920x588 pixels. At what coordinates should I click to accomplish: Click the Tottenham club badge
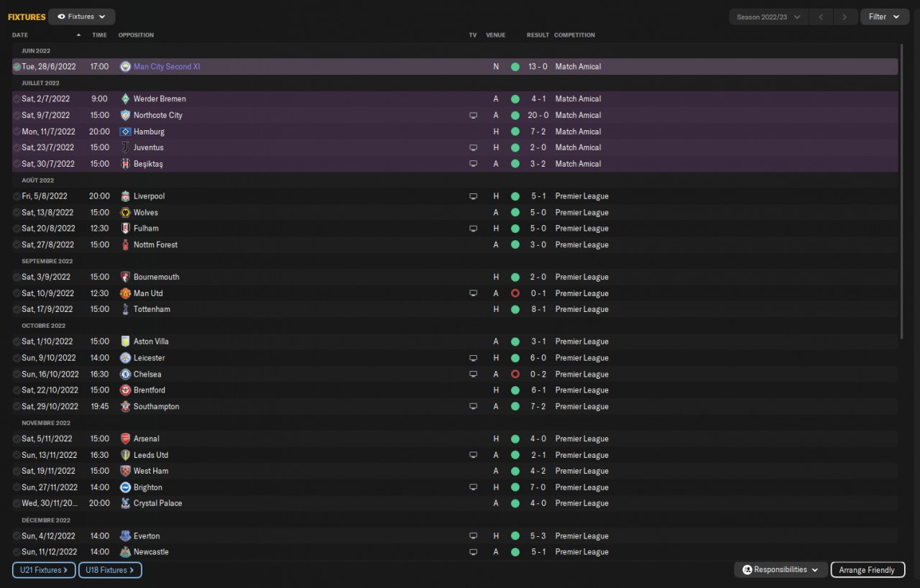coord(125,309)
